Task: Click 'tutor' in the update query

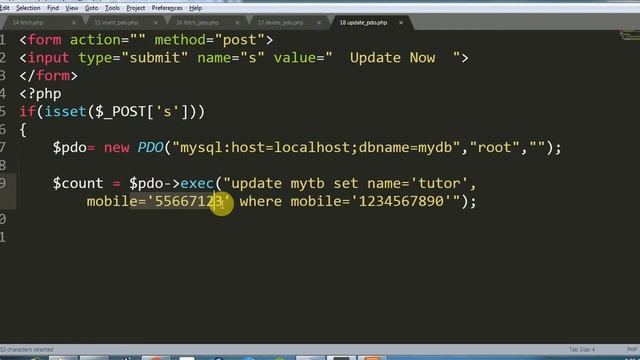Action: (x=439, y=184)
